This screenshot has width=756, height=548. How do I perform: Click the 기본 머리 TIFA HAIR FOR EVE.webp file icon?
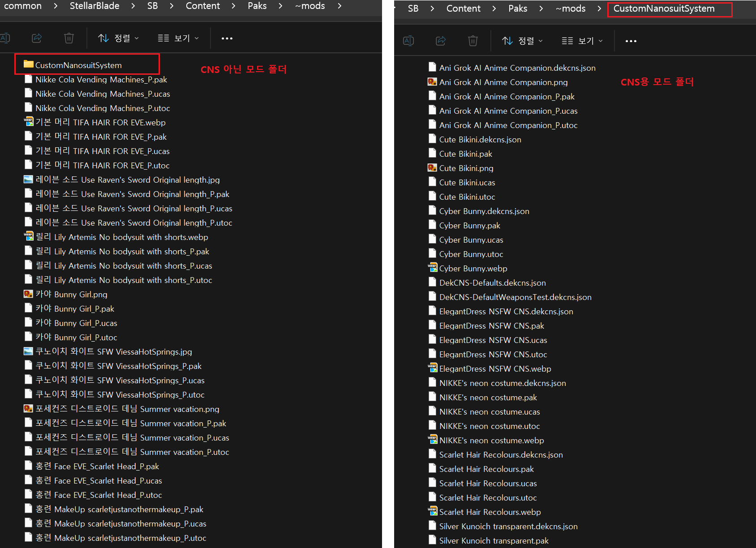point(28,122)
